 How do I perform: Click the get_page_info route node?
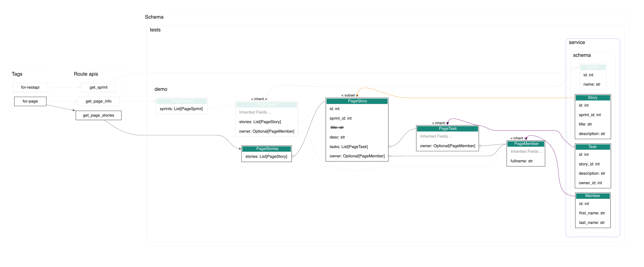[x=98, y=101]
